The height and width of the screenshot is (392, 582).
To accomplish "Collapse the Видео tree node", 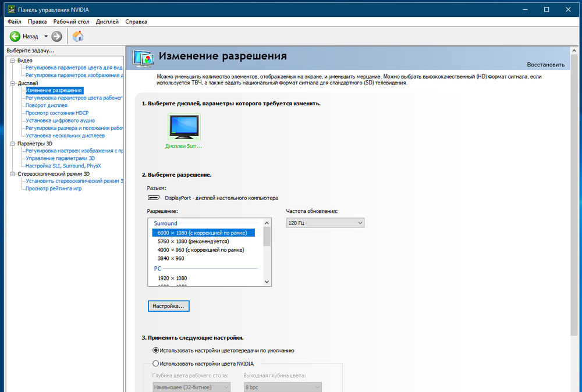I will (13, 60).
